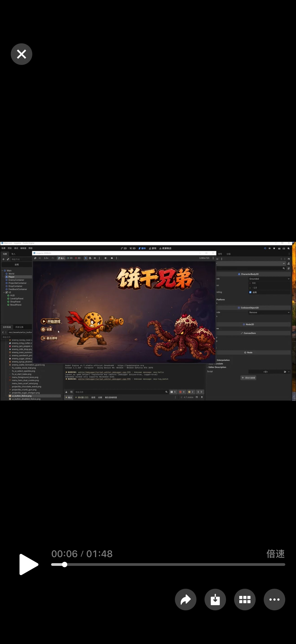
Task: Collapse the Main node tree arrow
Action: coord(2,271)
